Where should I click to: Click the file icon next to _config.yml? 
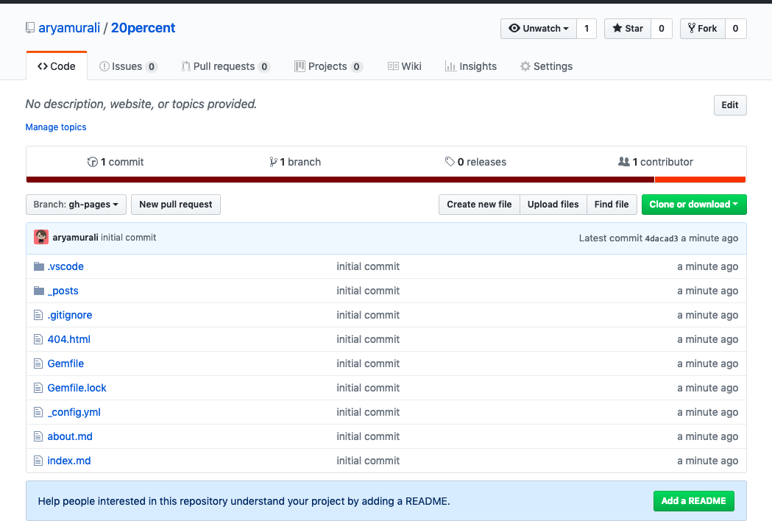pos(38,412)
